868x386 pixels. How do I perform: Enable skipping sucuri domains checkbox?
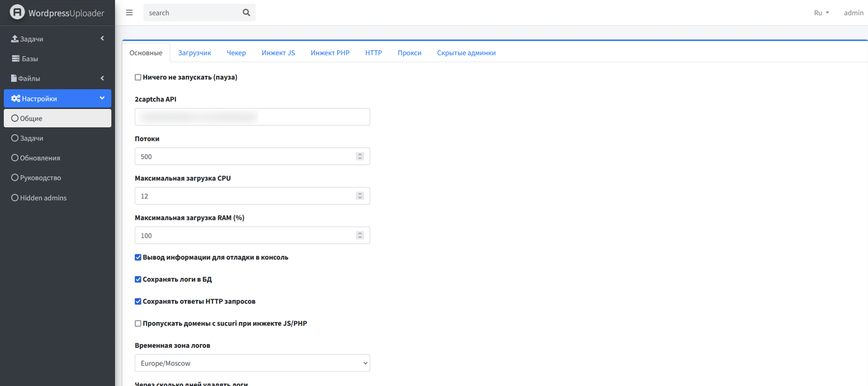tap(138, 323)
